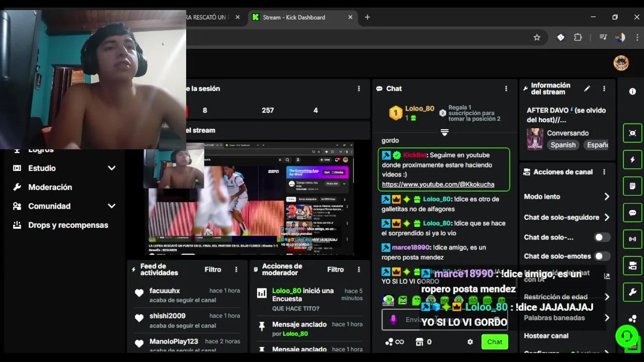The image size is (644, 362).
Task: Open Conversando category thumbnail
Action: pyautogui.click(x=535, y=139)
